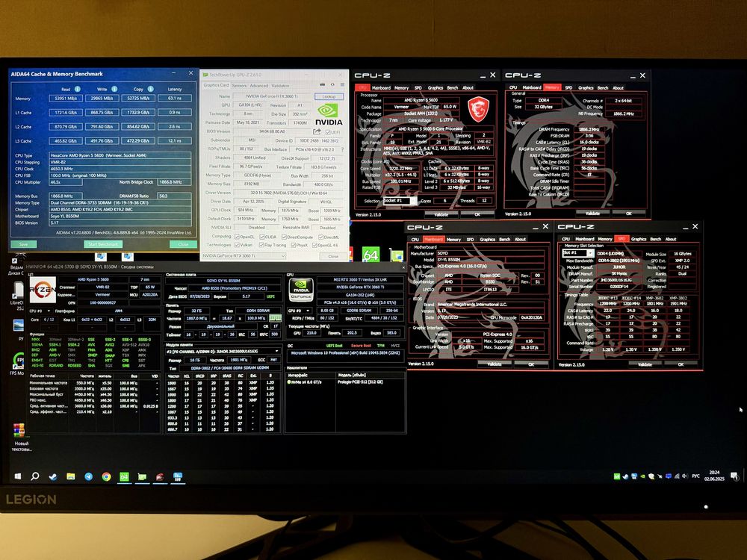
Task: Click the GPU-Z screenshot camera icon
Action: pos(323,85)
